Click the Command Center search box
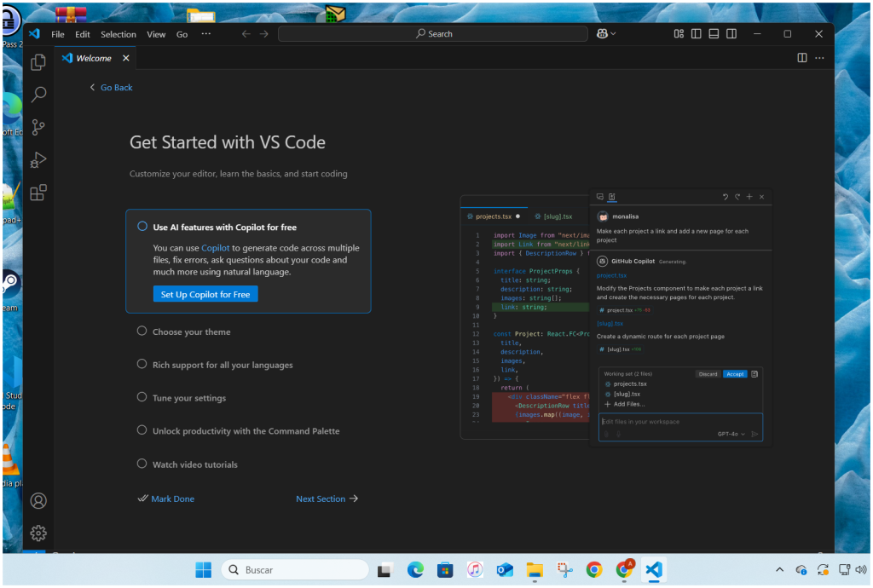 click(433, 34)
